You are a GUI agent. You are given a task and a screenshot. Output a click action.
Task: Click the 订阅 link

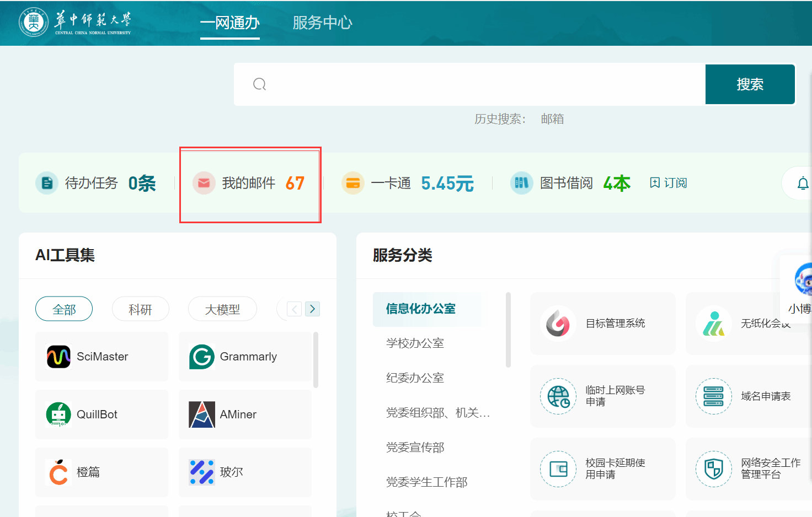(668, 183)
